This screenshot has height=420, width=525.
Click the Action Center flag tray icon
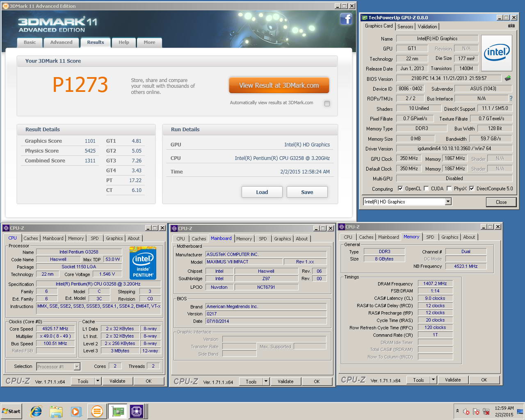pos(476,411)
